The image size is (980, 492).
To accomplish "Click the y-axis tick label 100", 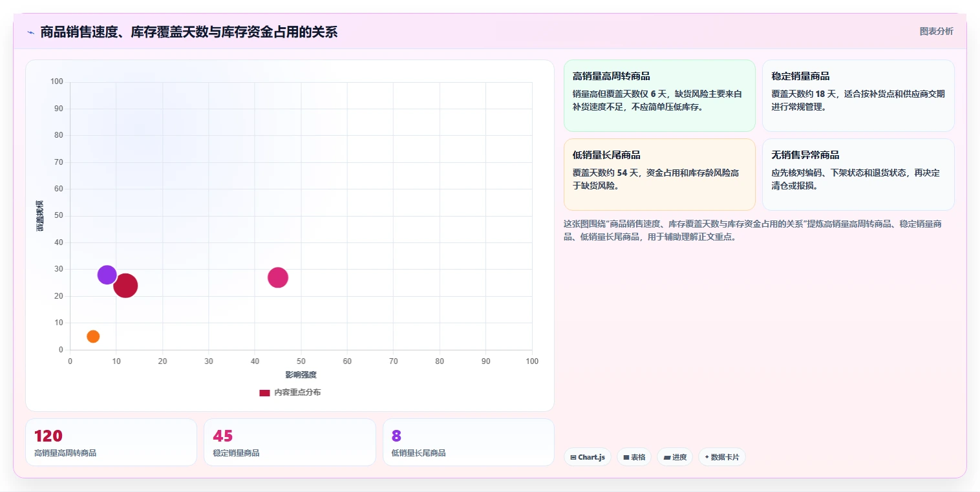I will click(x=57, y=81).
